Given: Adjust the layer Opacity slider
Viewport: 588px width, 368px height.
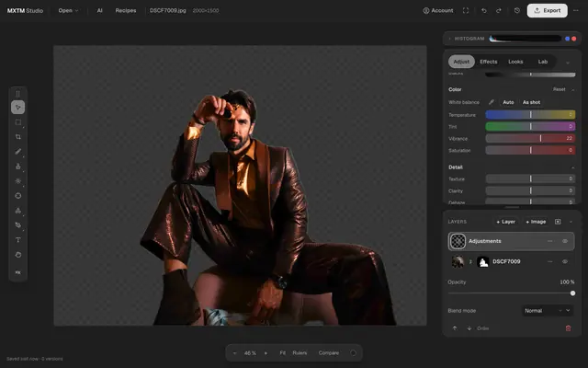Looking at the screenshot, I should [x=512, y=293].
